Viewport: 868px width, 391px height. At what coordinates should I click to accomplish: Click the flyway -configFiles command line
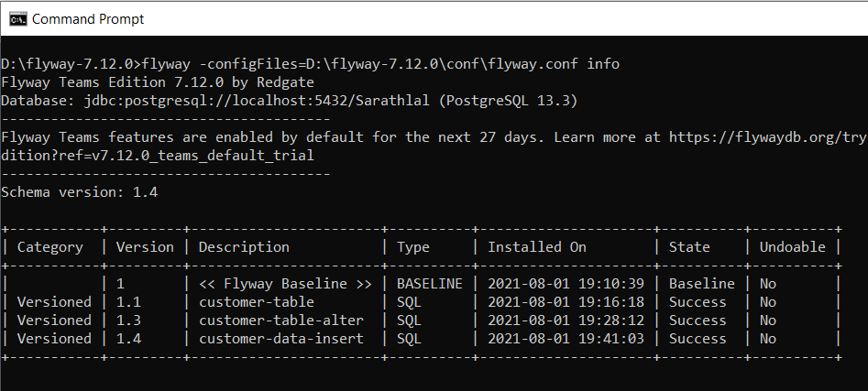[378, 63]
